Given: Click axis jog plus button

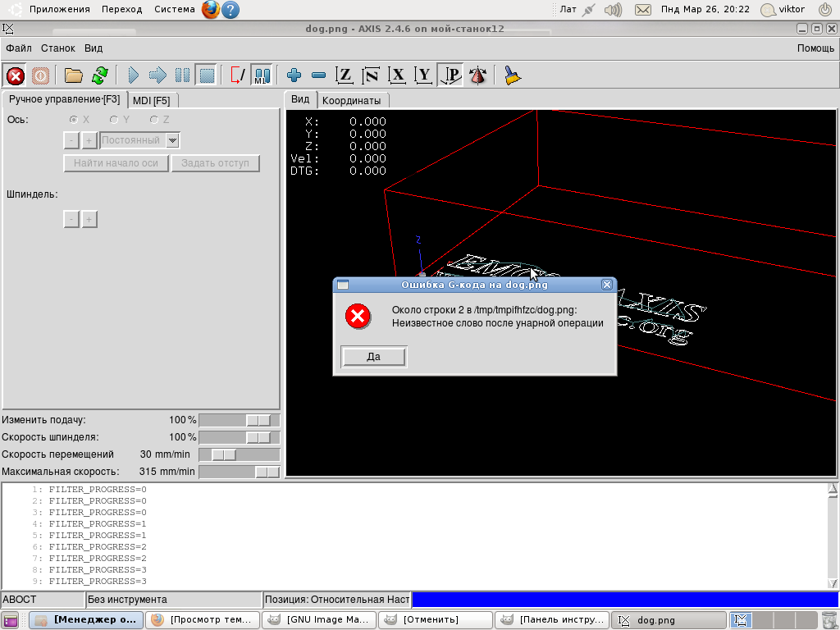Looking at the screenshot, I should coord(89,140).
